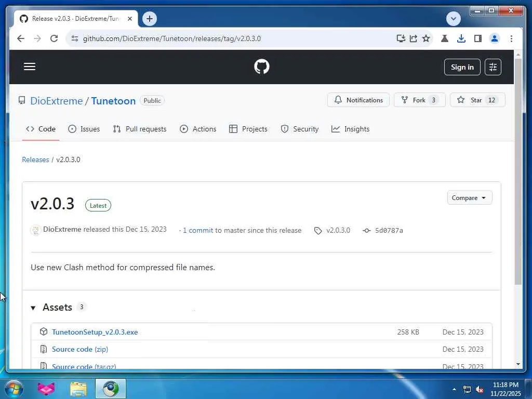The height and width of the screenshot is (399, 532).
Task: Open the appearance settings icon beside Sign in
Action: [x=493, y=67]
